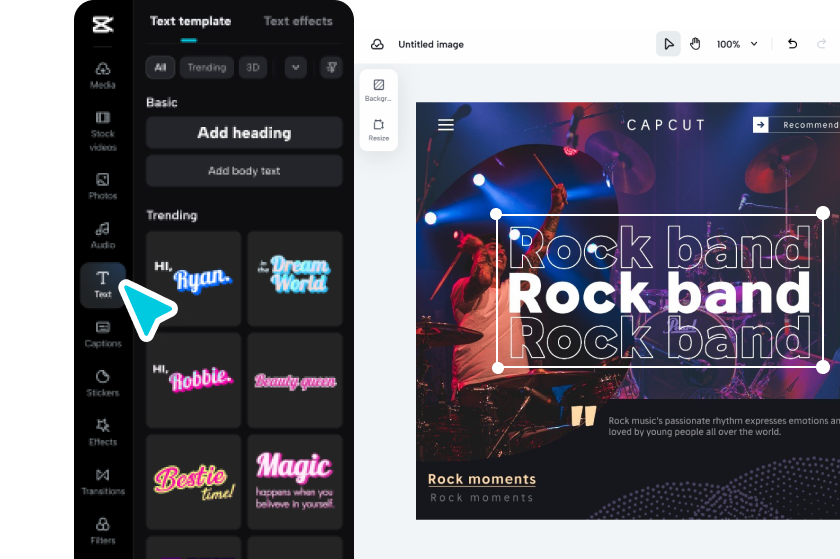This screenshot has height=559, width=840.
Task: Select the All filter chip
Action: point(160,68)
